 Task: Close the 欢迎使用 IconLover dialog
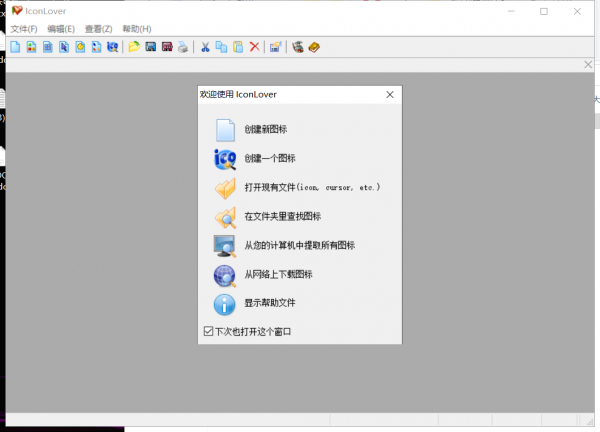390,95
